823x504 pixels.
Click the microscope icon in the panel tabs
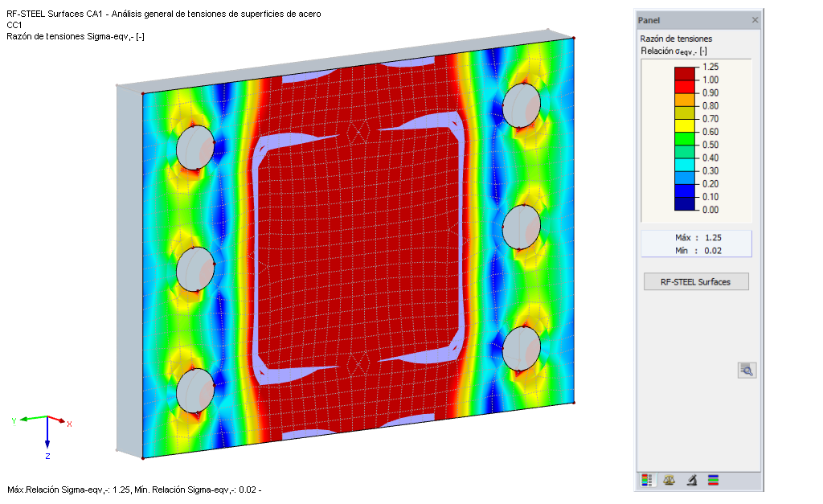pos(691,480)
